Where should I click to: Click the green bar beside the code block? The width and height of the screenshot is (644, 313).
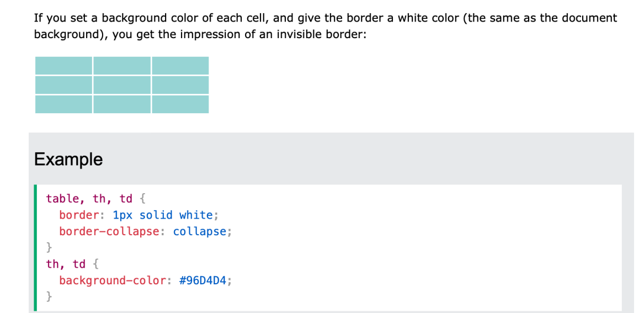coord(35,248)
